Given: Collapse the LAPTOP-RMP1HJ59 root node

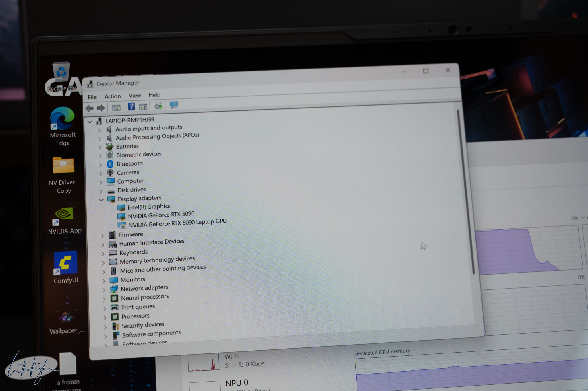Looking at the screenshot, I should pos(90,122).
